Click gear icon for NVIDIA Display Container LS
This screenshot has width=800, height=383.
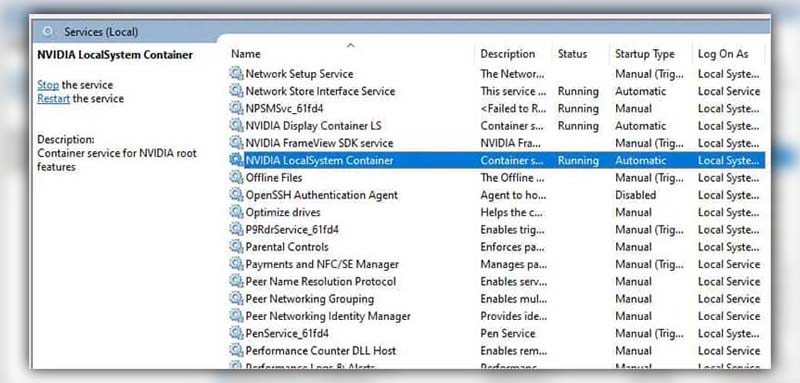236,126
